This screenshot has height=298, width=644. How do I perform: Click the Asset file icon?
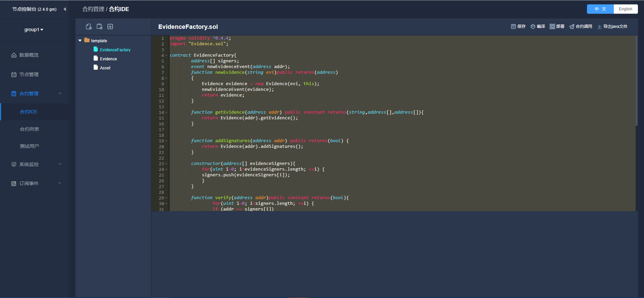coord(96,67)
